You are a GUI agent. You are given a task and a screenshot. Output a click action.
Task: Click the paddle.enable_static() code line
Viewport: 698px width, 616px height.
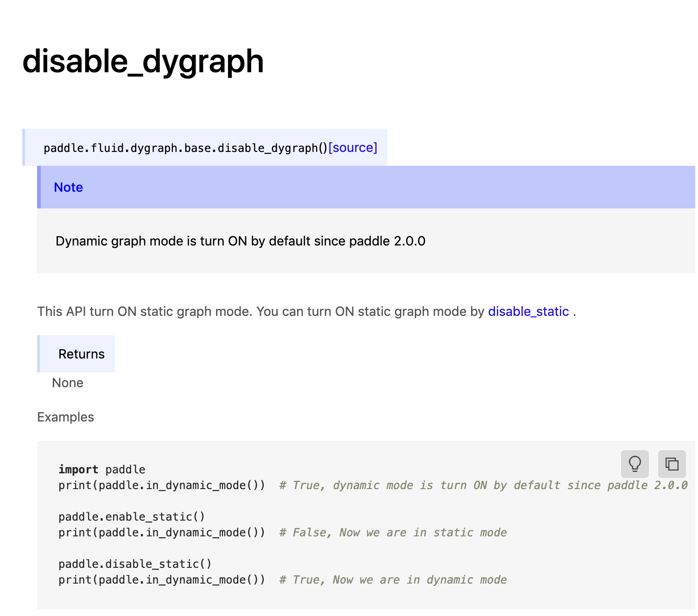coord(132,516)
